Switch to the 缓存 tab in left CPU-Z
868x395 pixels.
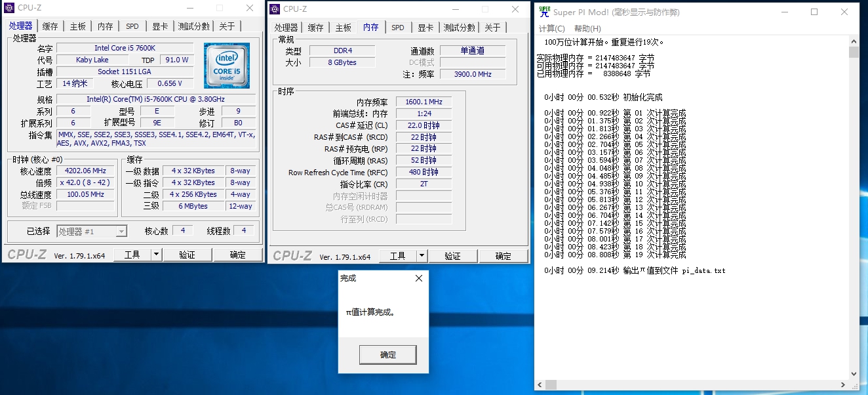coord(50,26)
